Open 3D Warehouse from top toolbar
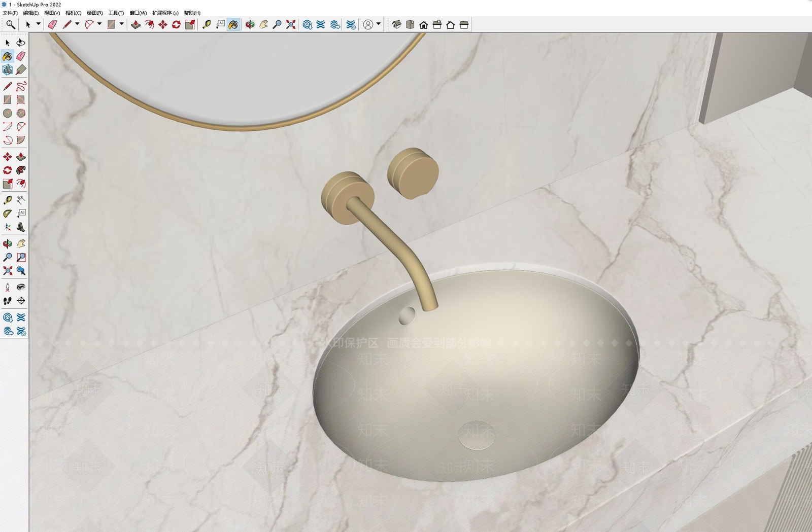This screenshot has width=812, height=532. (308, 24)
